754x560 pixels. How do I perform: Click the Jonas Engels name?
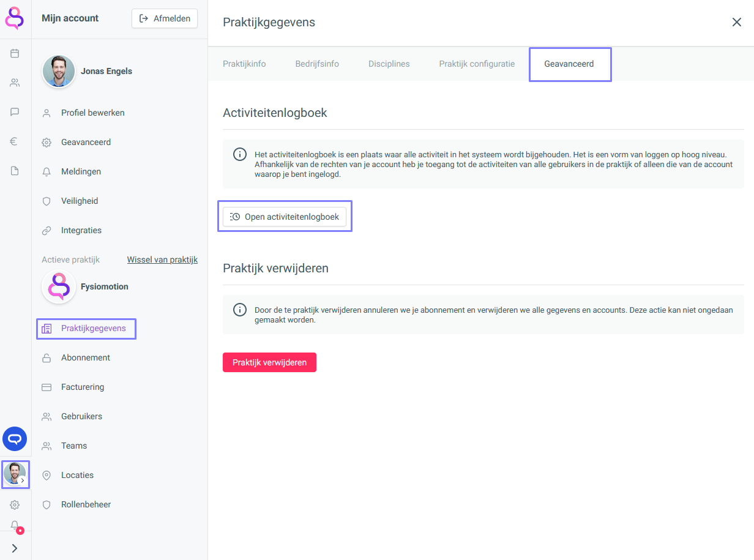coord(106,71)
